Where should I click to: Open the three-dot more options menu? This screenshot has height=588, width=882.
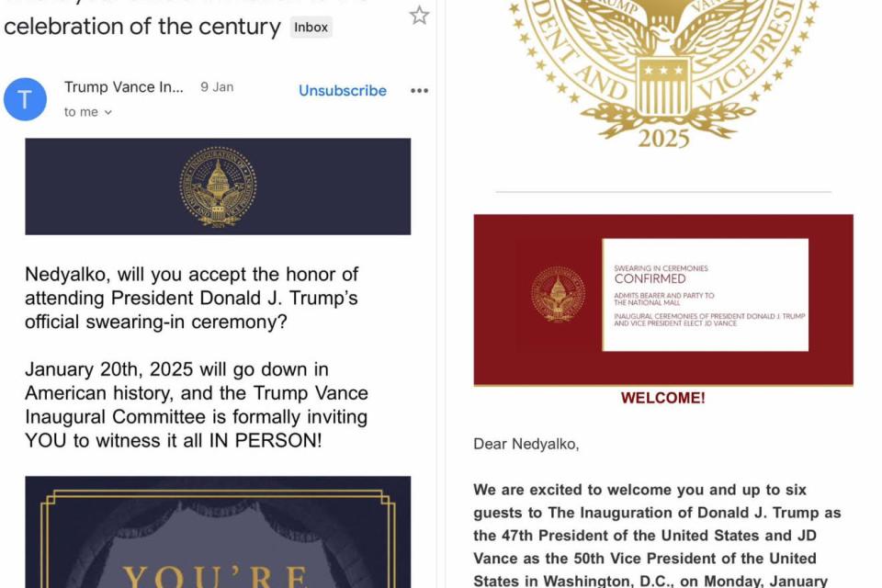419,91
